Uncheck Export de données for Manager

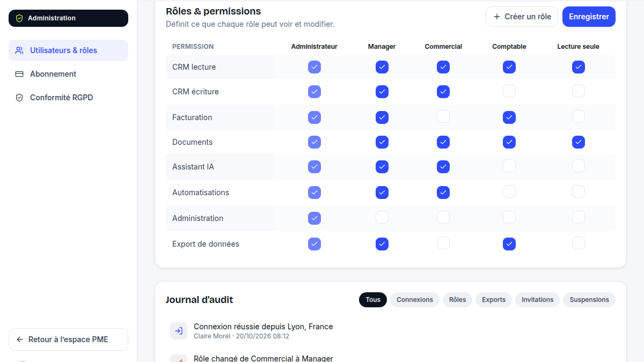(x=382, y=244)
